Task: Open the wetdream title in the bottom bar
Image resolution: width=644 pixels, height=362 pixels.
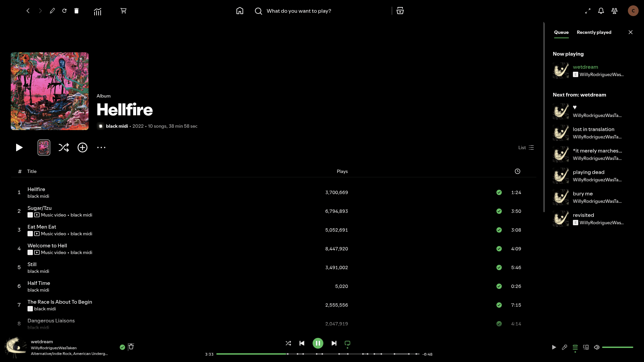Action: click(x=42, y=342)
